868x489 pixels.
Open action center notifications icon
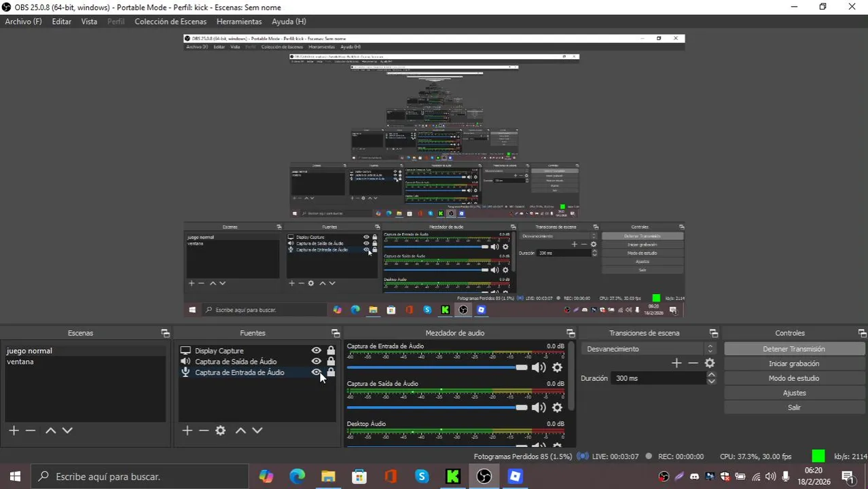coord(848,477)
